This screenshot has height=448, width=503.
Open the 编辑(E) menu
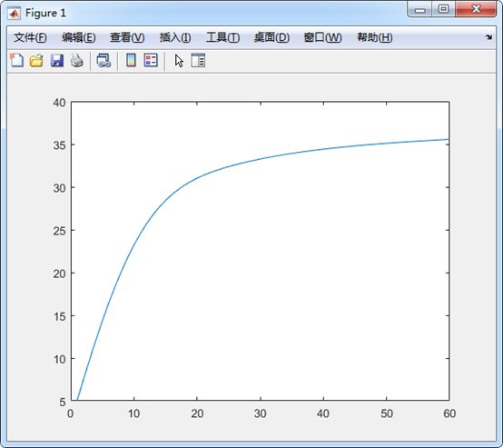coord(79,37)
